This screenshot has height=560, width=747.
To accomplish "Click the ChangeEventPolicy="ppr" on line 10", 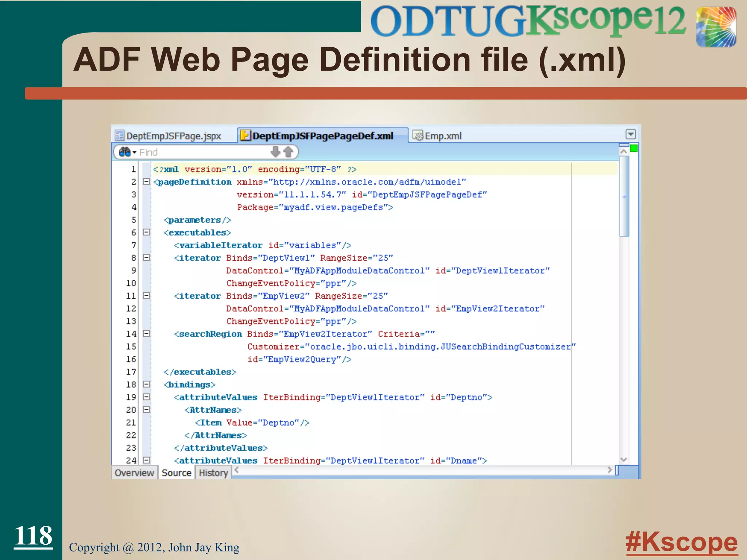I will [286, 283].
